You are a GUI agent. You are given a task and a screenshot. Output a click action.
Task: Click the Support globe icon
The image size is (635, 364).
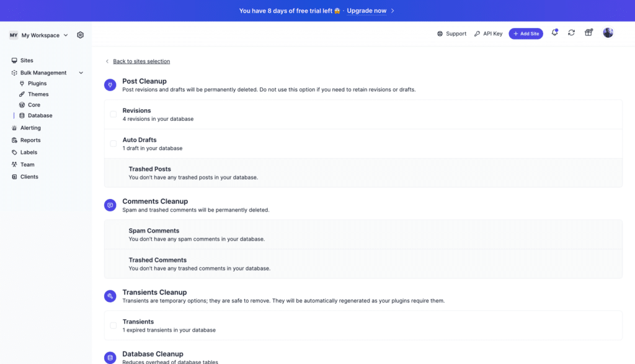click(440, 33)
